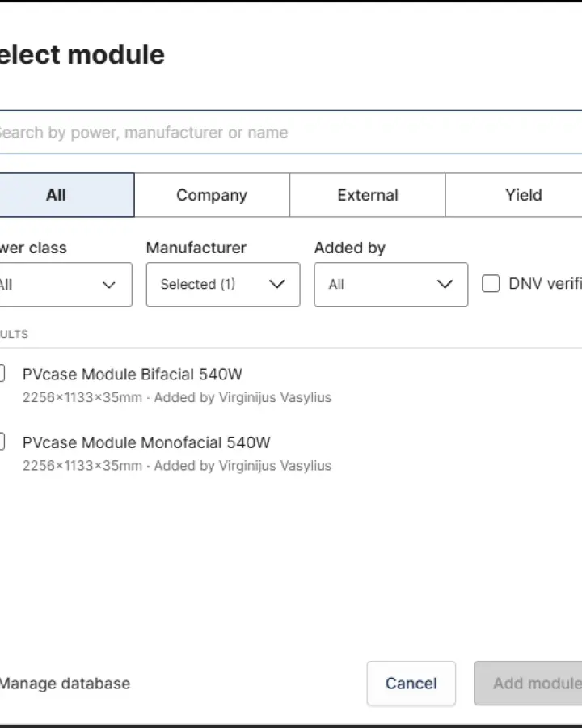
Task: Open the Power class dropdown
Action: click(65, 285)
